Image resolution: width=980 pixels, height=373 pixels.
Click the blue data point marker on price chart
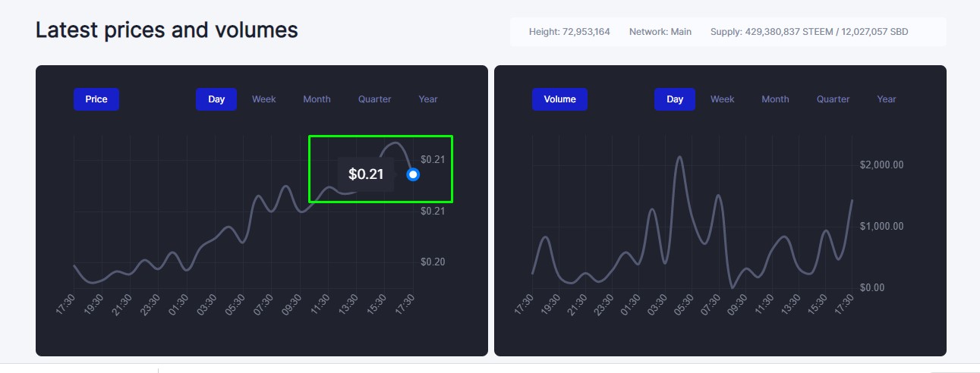click(413, 174)
